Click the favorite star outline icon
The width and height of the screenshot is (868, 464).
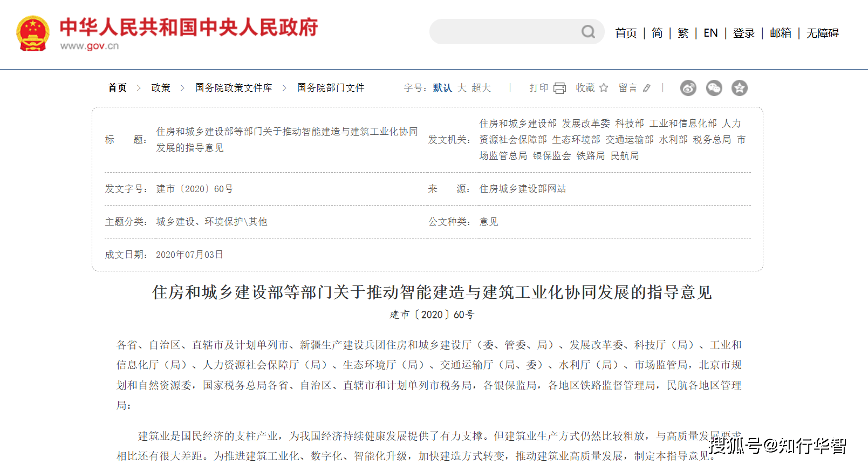click(x=604, y=88)
